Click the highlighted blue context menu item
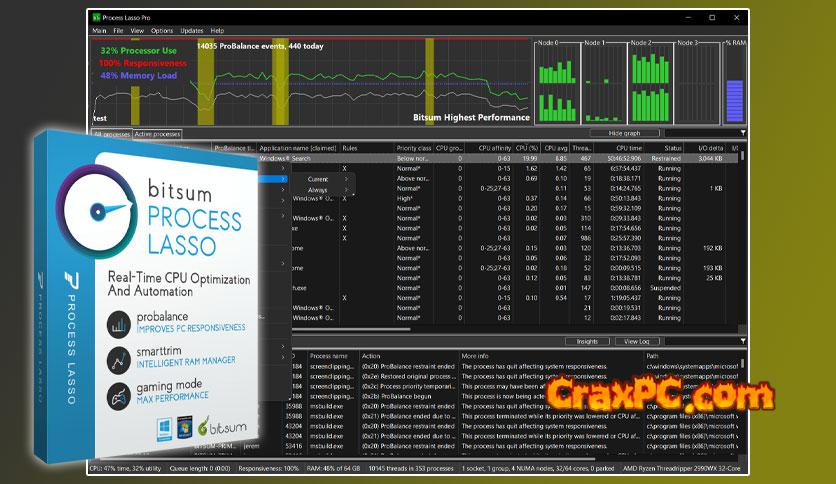The image size is (836, 484). coord(274,179)
